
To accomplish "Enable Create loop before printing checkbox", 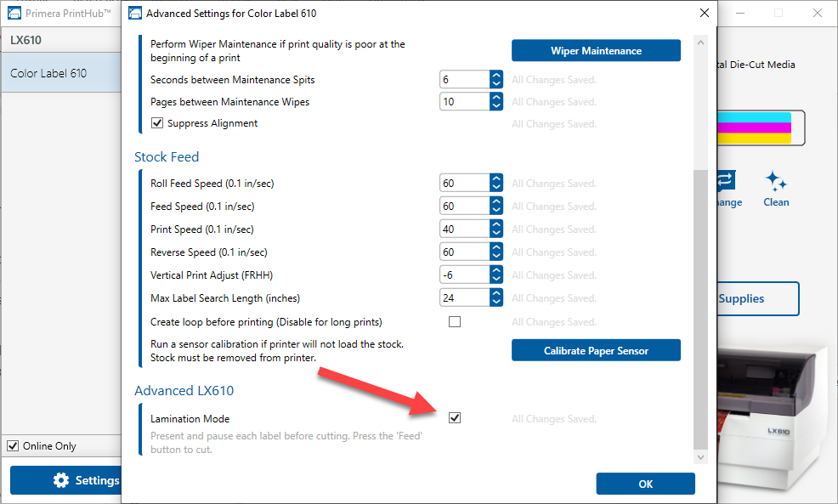I will pos(455,322).
